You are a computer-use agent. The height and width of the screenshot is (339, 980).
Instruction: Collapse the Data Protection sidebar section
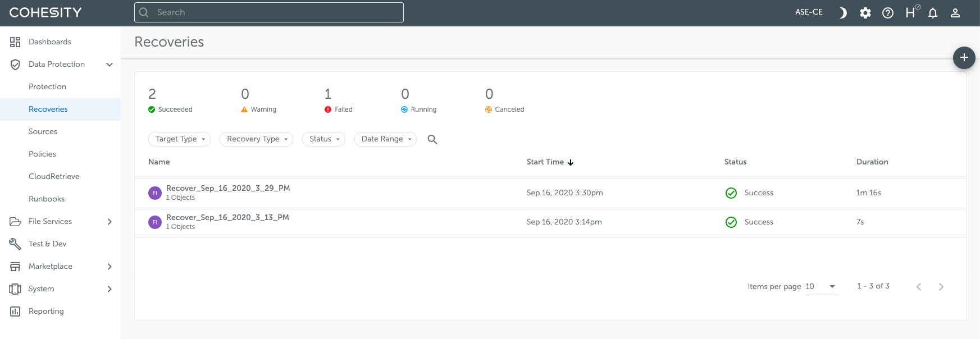[x=110, y=65]
